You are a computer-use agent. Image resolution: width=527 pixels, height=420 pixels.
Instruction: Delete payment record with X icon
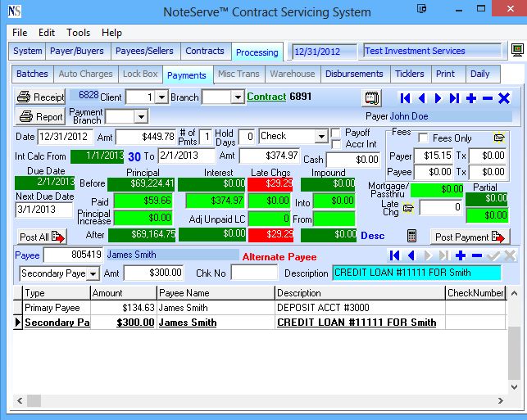coord(504,98)
